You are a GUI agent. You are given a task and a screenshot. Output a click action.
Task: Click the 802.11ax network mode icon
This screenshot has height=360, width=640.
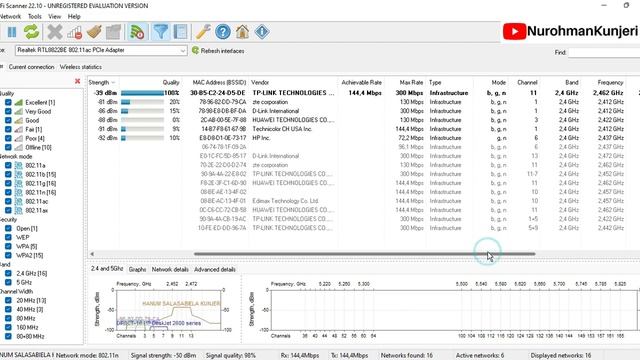pos(19,210)
